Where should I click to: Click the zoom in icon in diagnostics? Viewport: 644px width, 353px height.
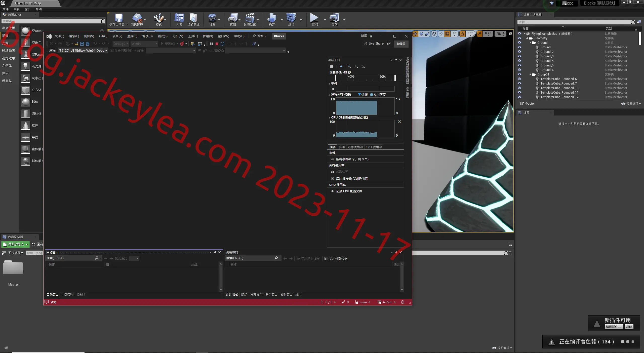click(x=349, y=66)
